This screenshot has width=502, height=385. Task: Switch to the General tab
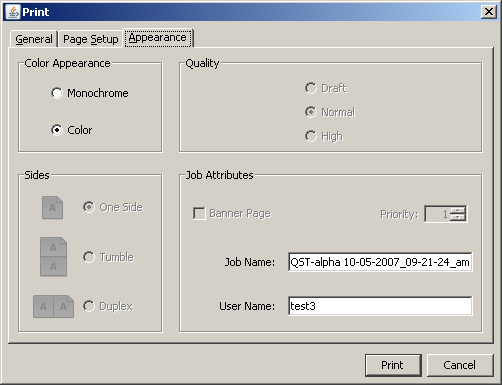point(34,39)
